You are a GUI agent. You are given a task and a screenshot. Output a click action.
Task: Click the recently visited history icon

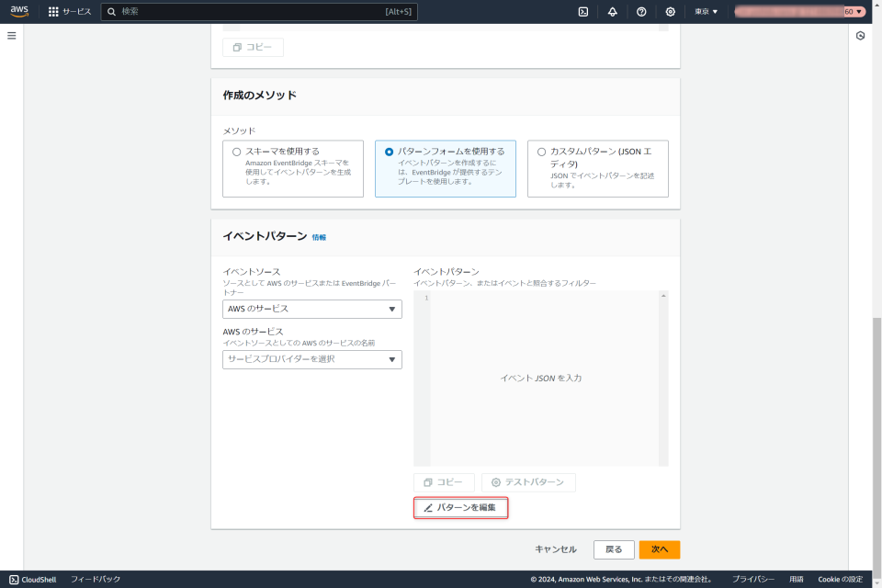pyautogui.click(x=861, y=36)
